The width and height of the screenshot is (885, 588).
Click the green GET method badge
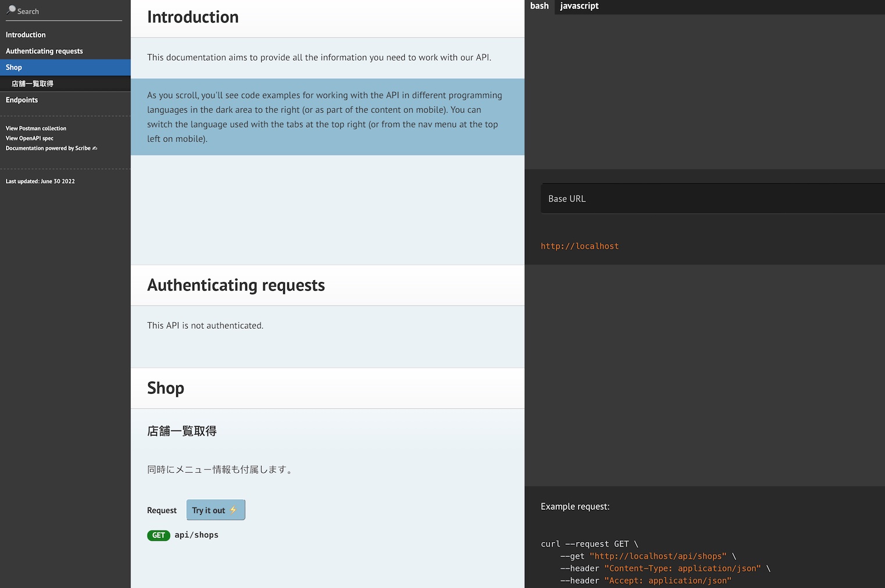158,536
